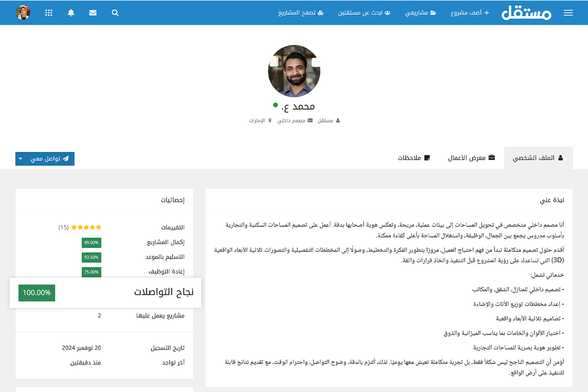Open the messages envelope icon
Viewport: 588px width, 392px height.
point(93,13)
